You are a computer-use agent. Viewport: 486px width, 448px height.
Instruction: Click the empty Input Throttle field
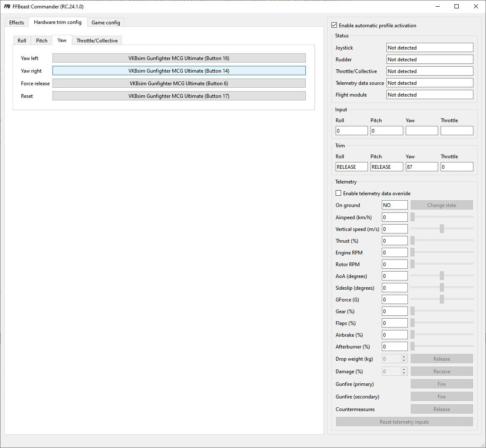pyautogui.click(x=457, y=131)
